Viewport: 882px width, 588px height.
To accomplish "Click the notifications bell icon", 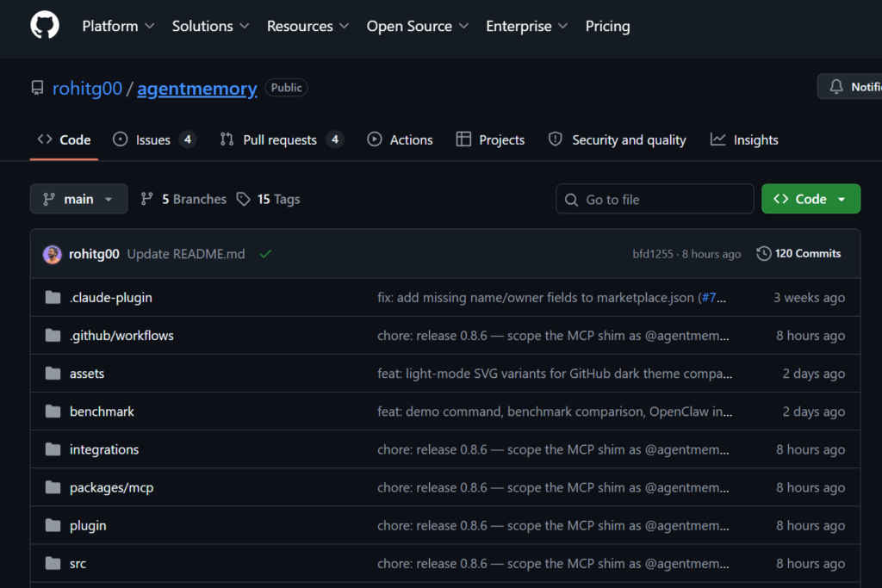I will (835, 87).
